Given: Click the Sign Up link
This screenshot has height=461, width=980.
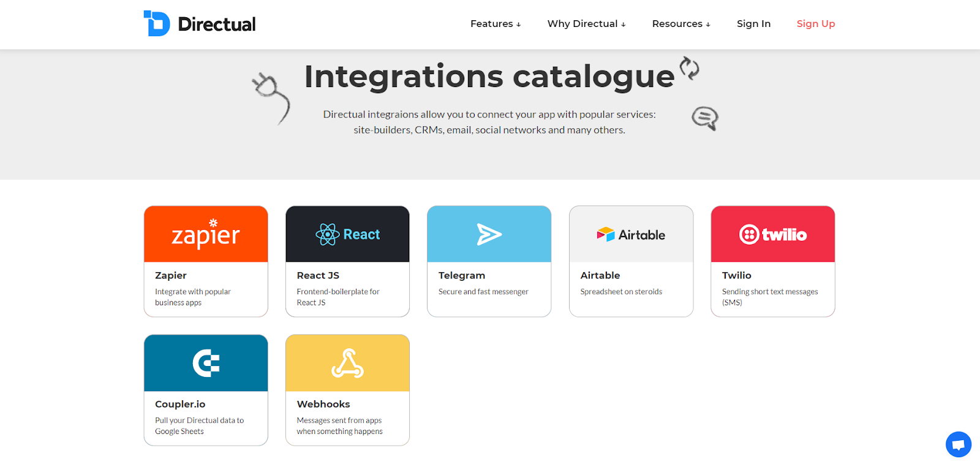Looking at the screenshot, I should pyautogui.click(x=816, y=24).
